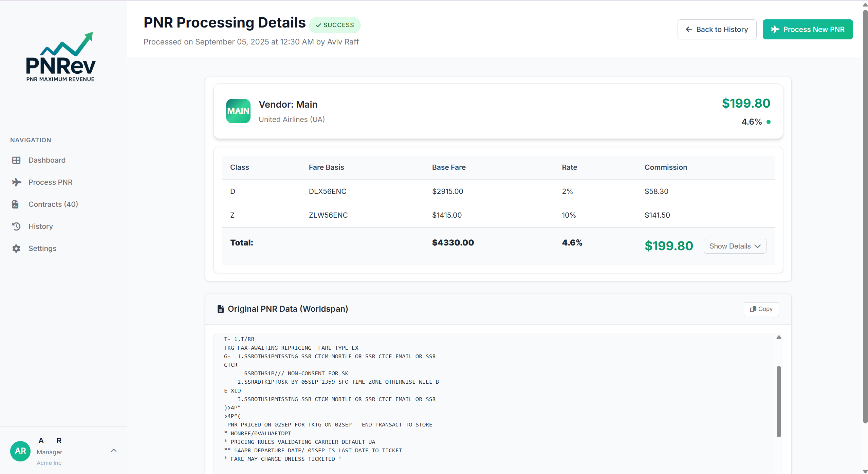Click the PNR data scroll up arrow
This screenshot has height=474, width=868.
(x=779, y=337)
